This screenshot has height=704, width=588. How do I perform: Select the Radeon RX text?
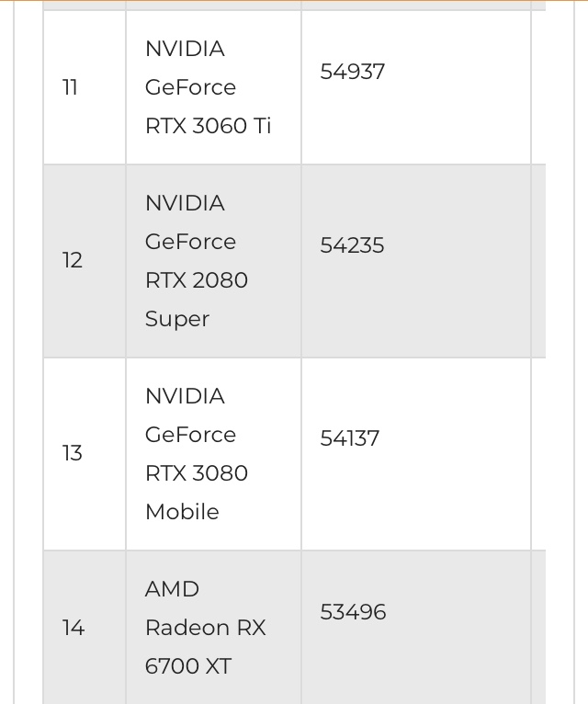[206, 628]
